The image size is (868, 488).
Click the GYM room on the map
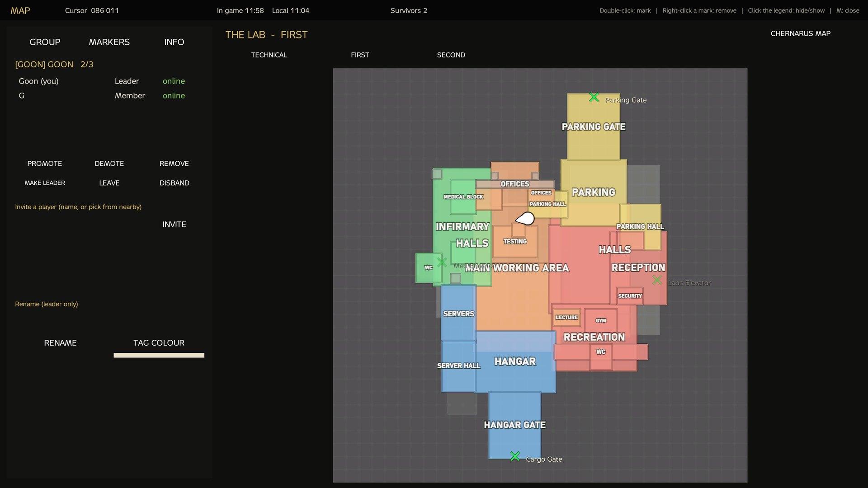click(601, 320)
